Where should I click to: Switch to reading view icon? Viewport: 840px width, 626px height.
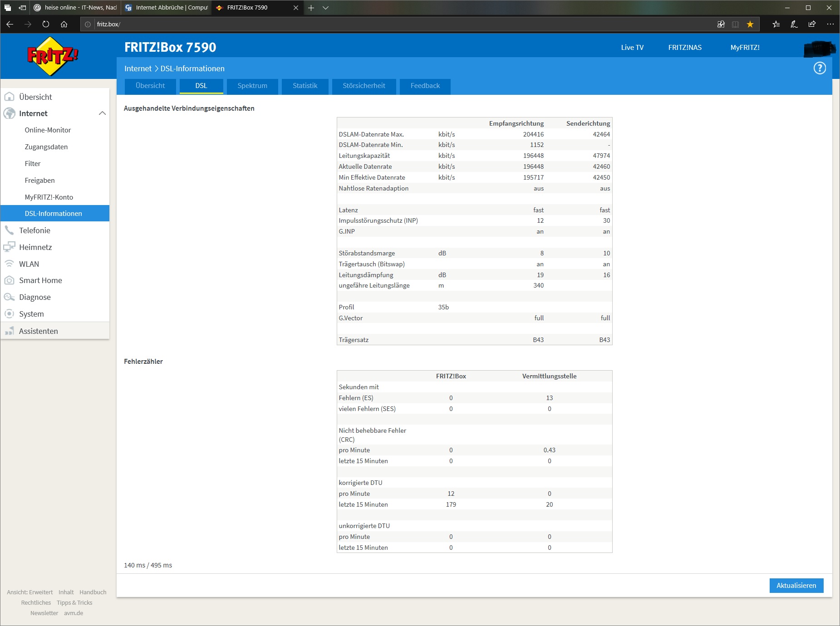(x=736, y=24)
